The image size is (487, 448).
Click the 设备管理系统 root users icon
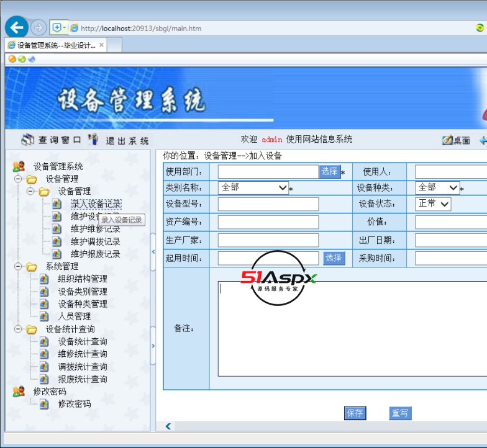tap(19, 166)
